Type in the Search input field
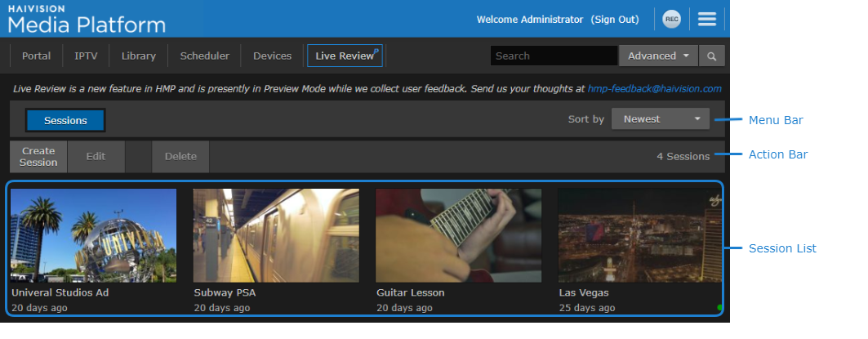868x339 pixels. pyautogui.click(x=553, y=56)
